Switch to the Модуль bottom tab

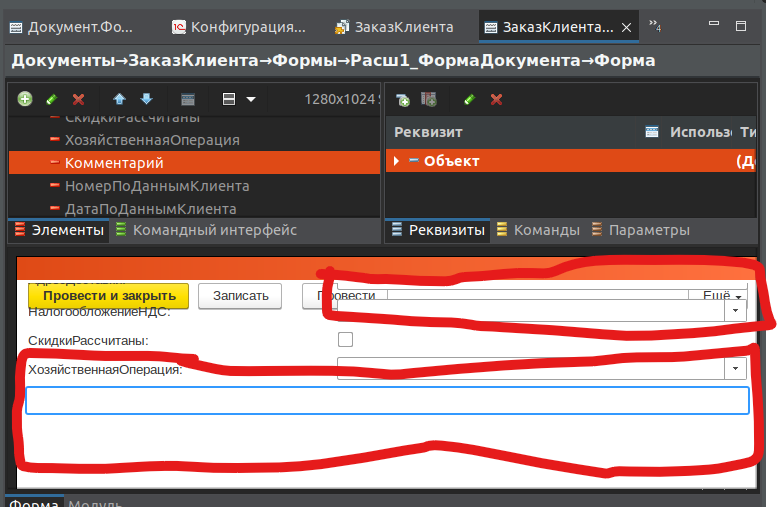click(x=95, y=502)
